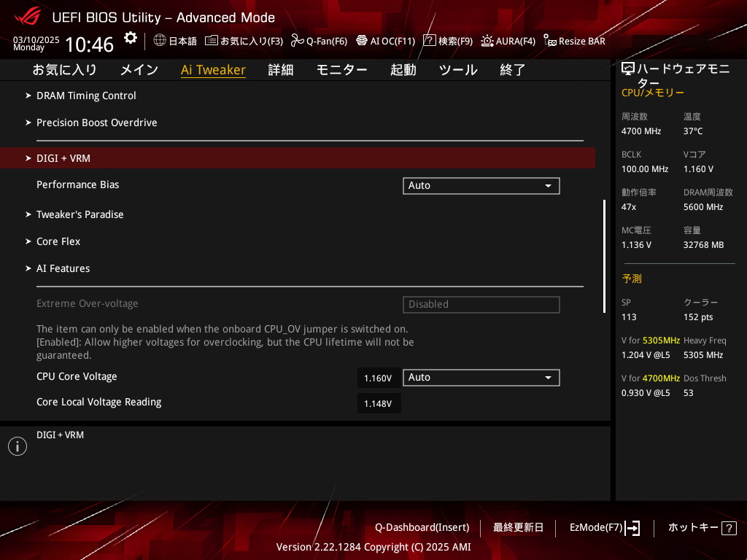Click the search question-mark icon
Screen dimensions: 747x560
click(x=429, y=41)
